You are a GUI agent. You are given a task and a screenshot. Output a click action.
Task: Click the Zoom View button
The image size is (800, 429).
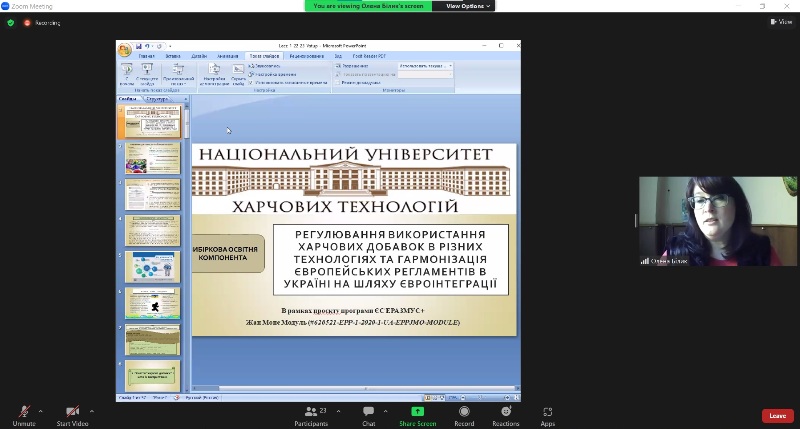781,21
